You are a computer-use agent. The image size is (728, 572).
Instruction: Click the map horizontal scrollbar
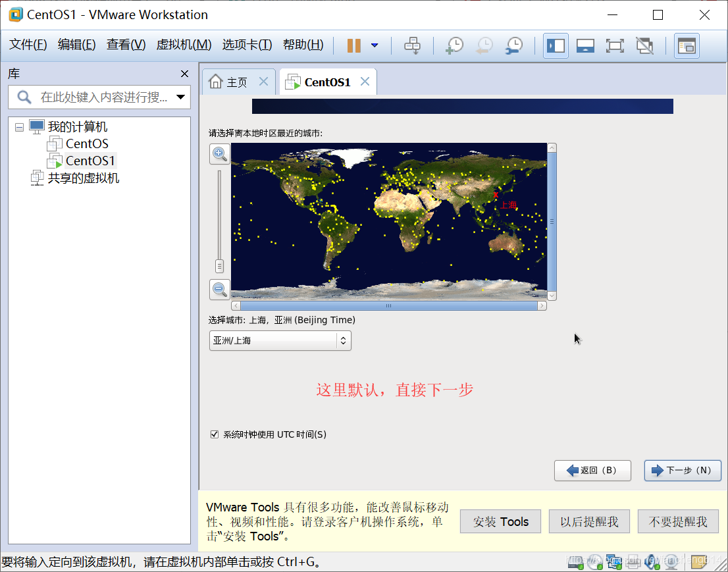(x=388, y=305)
